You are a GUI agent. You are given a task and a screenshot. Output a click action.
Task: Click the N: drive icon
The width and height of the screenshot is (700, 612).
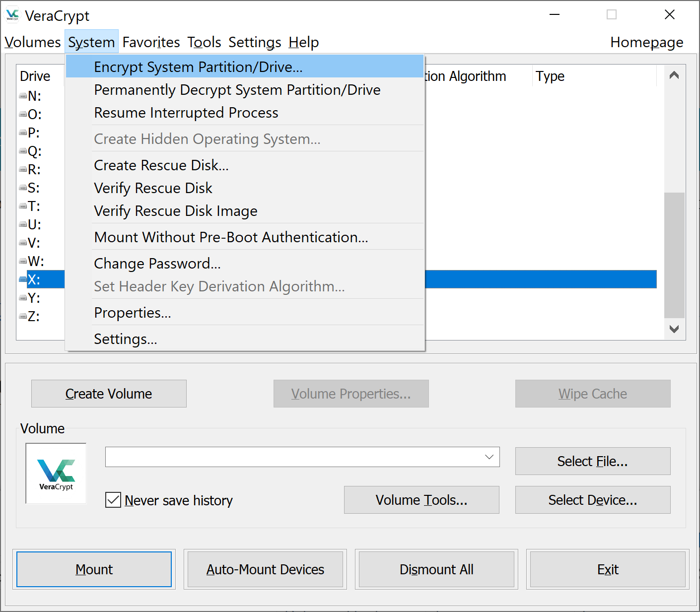(x=23, y=95)
